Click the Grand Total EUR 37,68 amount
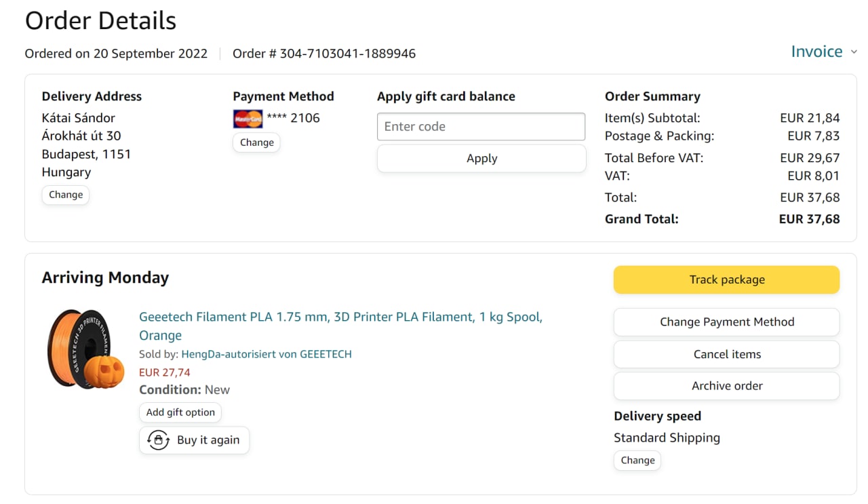The width and height of the screenshot is (868, 504). coord(809,219)
